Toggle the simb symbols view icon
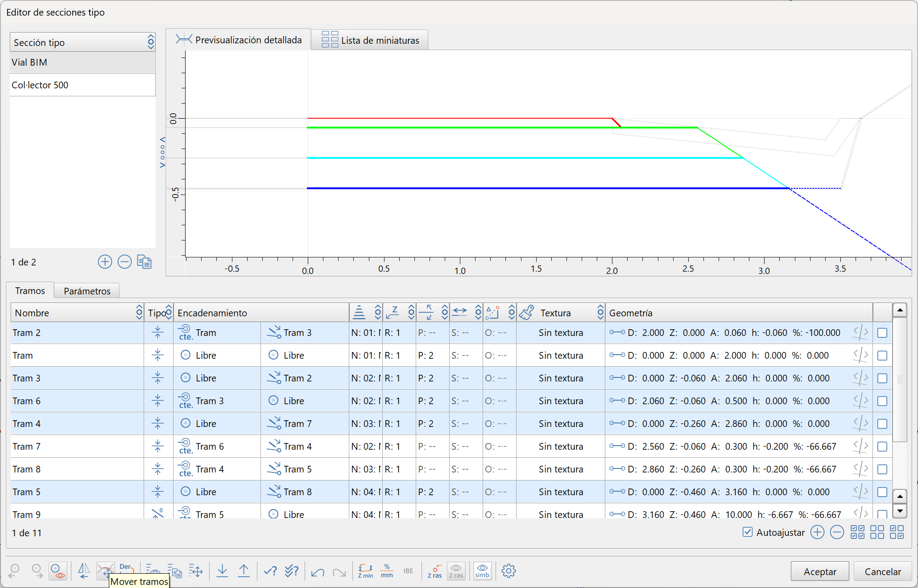The image size is (918, 588). pyautogui.click(x=482, y=571)
